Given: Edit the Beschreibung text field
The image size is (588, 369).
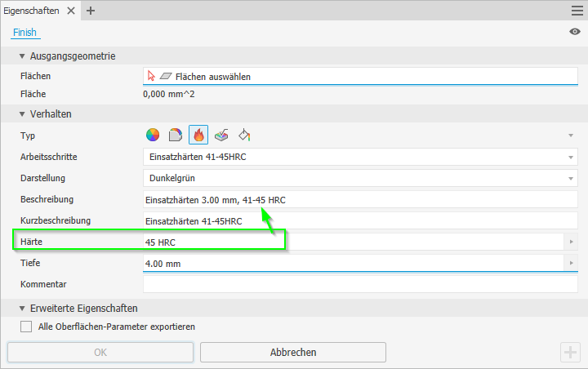Looking at the screenshot, I should (360, 199).
